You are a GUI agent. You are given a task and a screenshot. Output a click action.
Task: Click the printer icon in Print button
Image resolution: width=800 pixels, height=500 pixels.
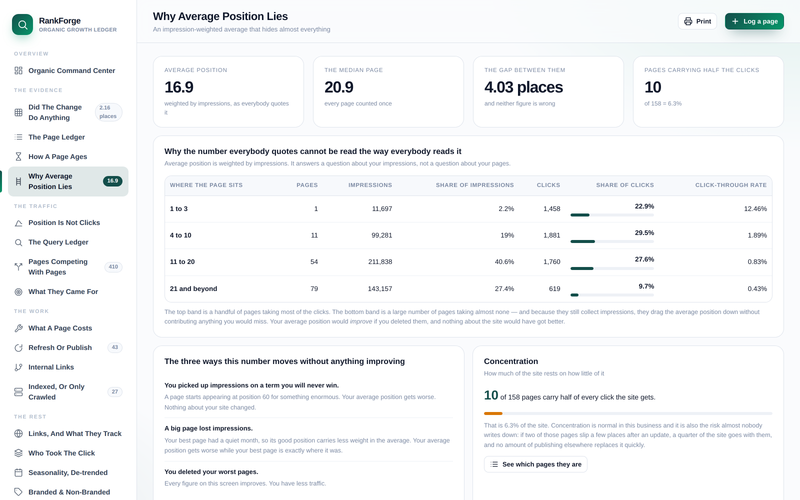click(688, 21)
